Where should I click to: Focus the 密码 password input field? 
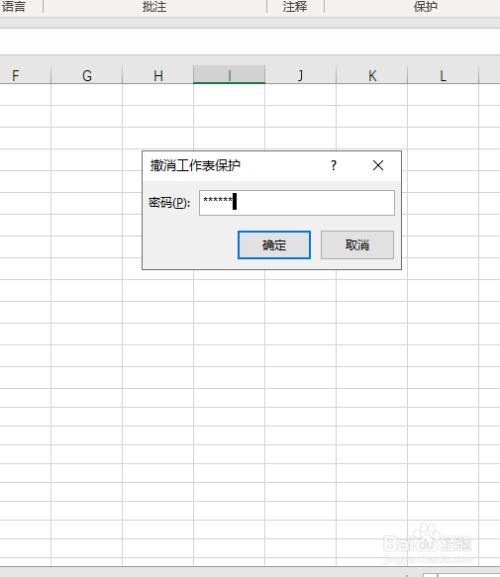click(297, 202)
